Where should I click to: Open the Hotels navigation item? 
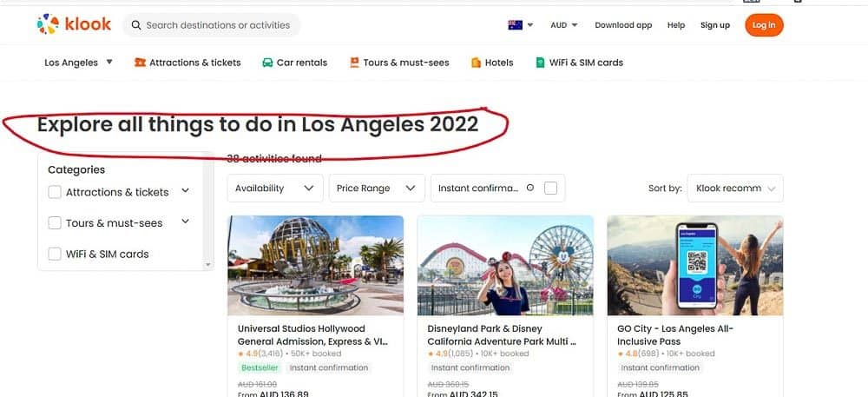click(492, 63)
